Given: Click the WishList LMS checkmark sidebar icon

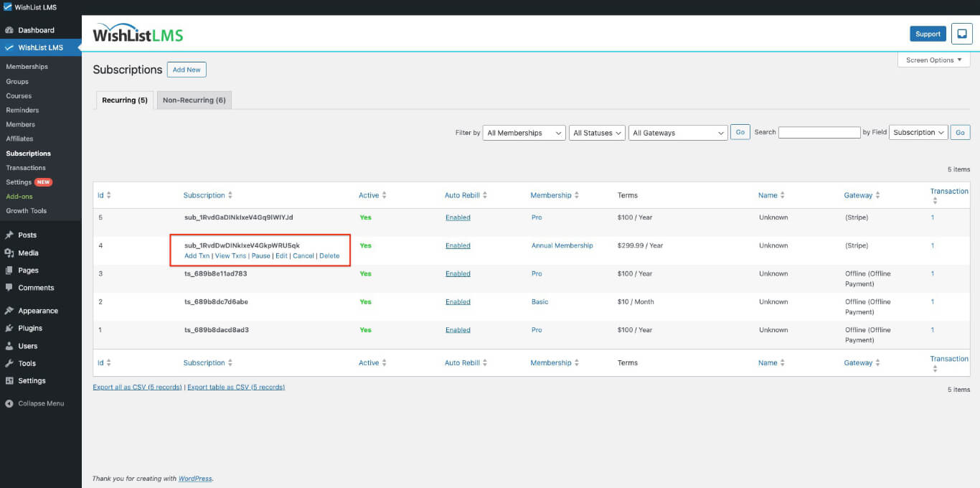Looking at the screenshot, I should coord(9,47).
